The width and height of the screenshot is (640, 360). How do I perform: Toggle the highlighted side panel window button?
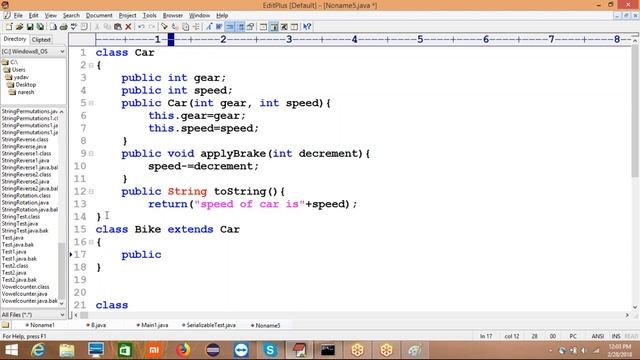tap(274, 27)
